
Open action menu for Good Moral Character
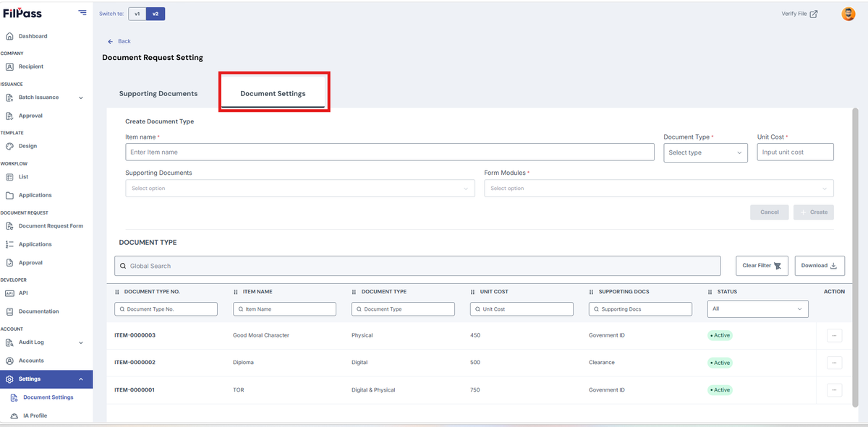coord(834,335)
